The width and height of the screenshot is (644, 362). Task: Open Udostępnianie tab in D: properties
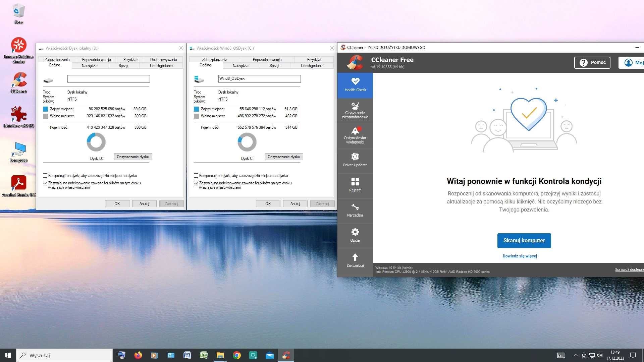[161, 66]
